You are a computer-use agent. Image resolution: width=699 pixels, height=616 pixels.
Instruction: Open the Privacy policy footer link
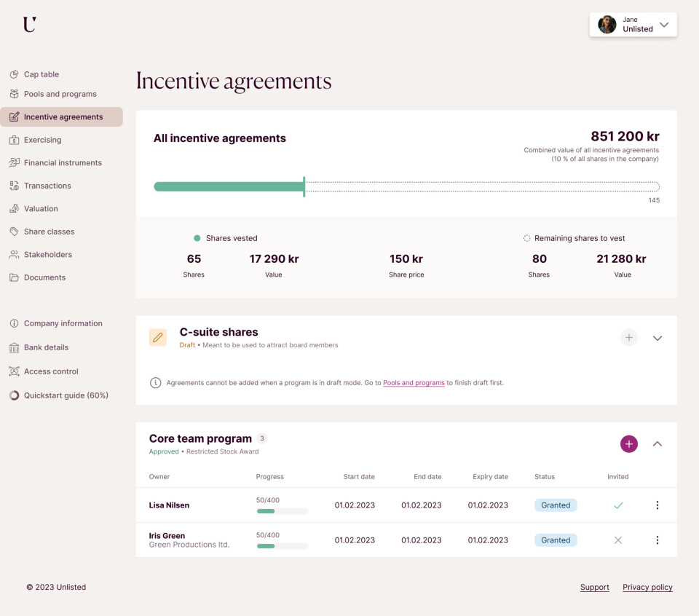[647, 588]
